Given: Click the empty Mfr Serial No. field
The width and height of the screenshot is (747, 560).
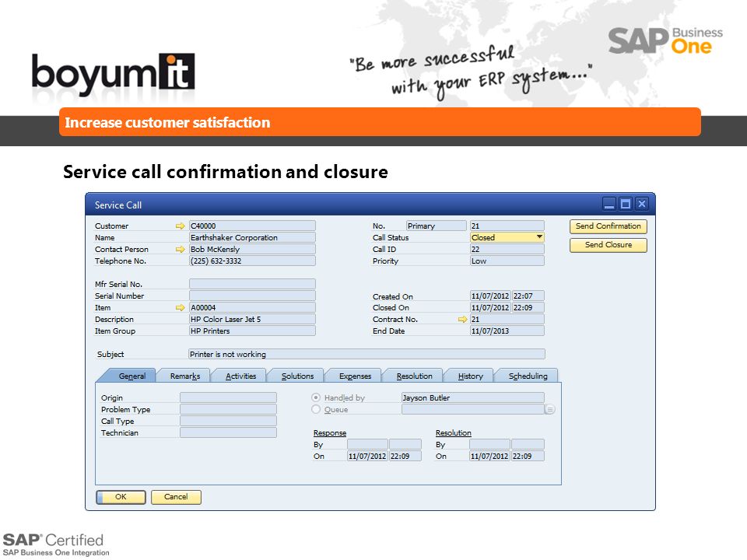Looking at the screenshot, I should pyautogui.click(x=252, y=284).
